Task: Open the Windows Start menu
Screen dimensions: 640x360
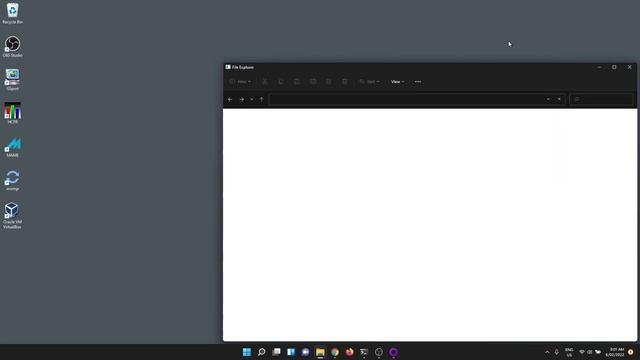Action: pos(247,352)
